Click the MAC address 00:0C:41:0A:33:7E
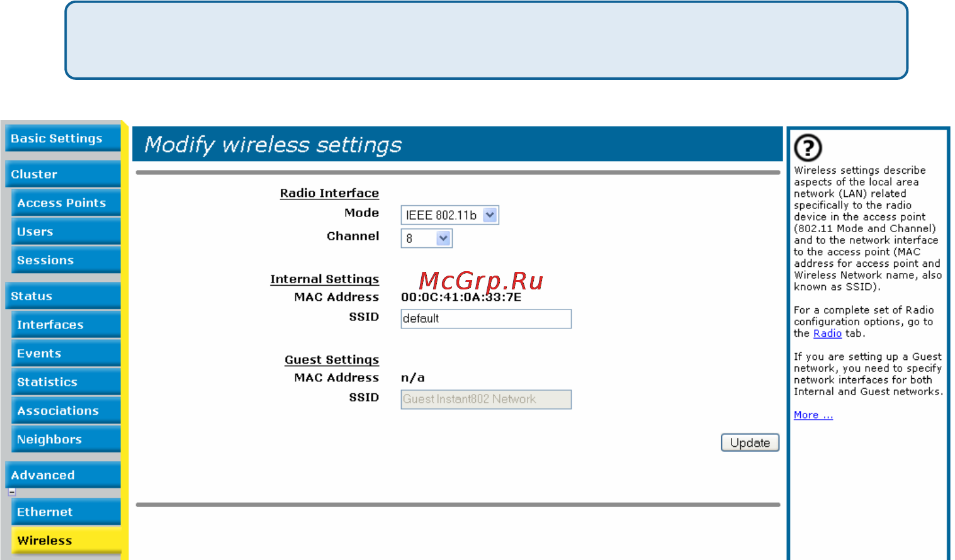Viewport: 955px width, 560px height. (461, 297)
